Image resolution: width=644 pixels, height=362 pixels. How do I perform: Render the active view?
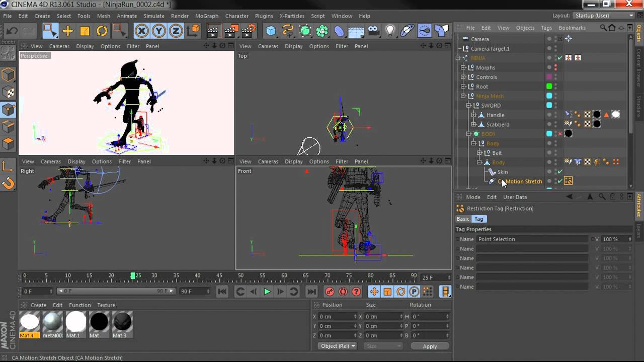pyautogui.click(x=213, y=31)
